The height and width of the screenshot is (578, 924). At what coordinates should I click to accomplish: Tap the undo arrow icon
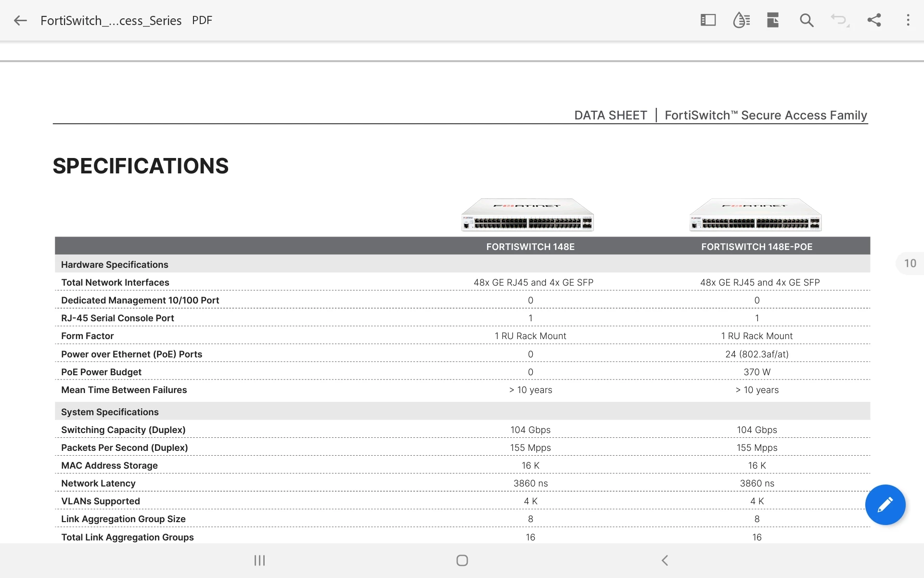(x=840, y=20)
